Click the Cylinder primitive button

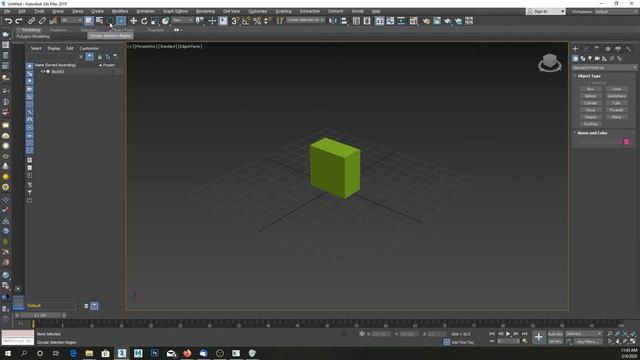tap(591, 103)
